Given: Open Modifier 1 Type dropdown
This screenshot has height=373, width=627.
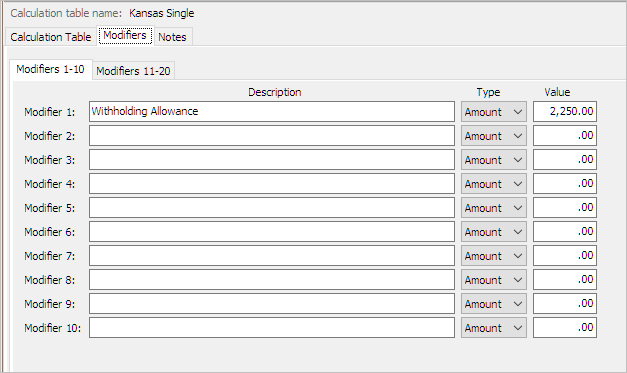Looking at the screenshot, I should (493, 112).
